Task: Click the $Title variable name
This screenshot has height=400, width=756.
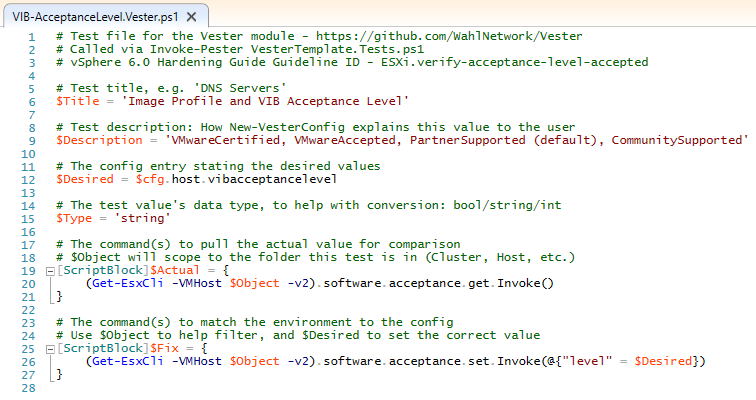Action: (77, 102)
